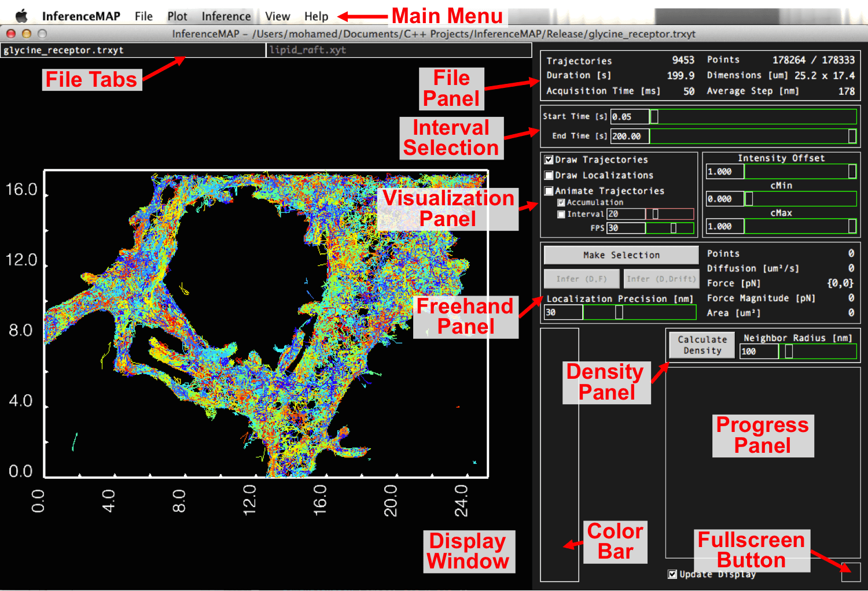Click the FPS slider
Screen dimensions: 868x591
[670, 228]
